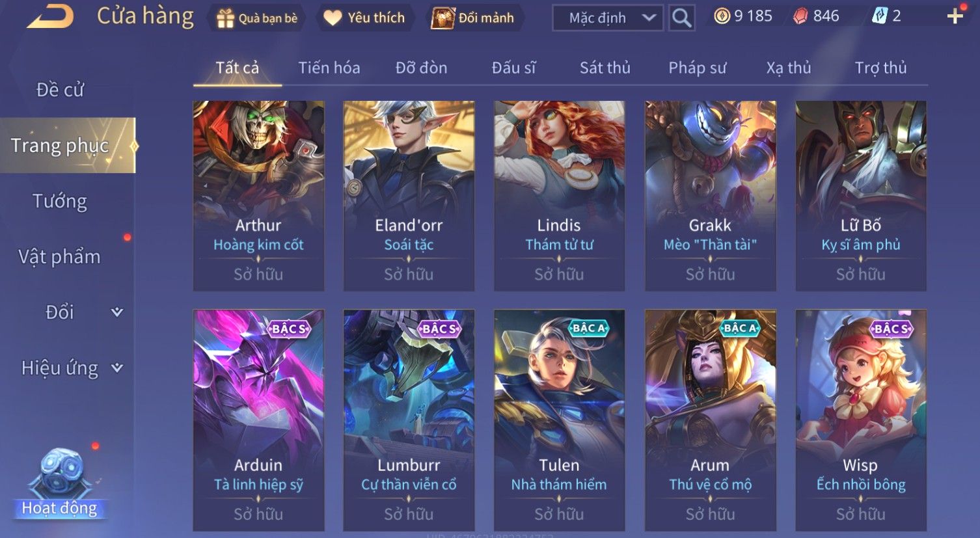Viewport: 980px width, 538px height.
Task: Click the red gem currency icon
Action: pyautogui.click(x=800, y=16)
